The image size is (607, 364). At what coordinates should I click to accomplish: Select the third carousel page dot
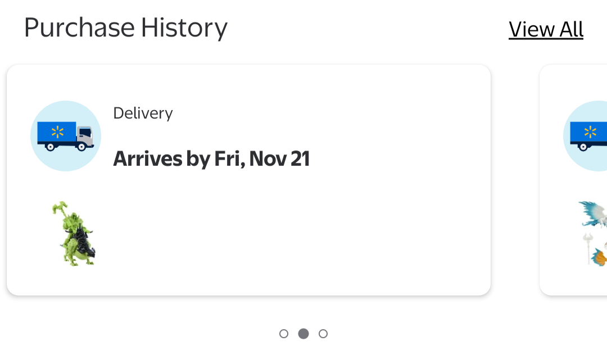[x=323, y=334]
